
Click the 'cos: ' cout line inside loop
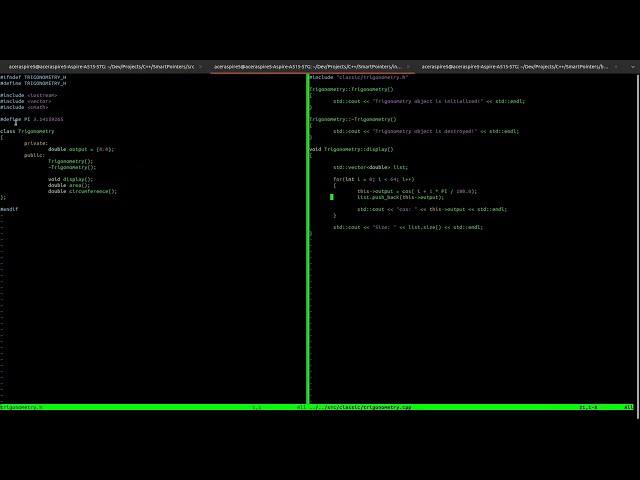point(432,209)
